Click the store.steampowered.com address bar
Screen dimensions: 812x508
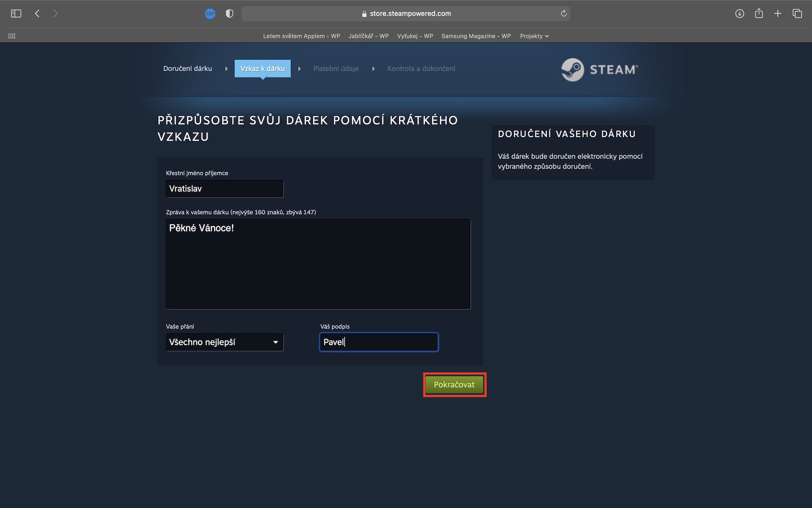click(406, 14)
